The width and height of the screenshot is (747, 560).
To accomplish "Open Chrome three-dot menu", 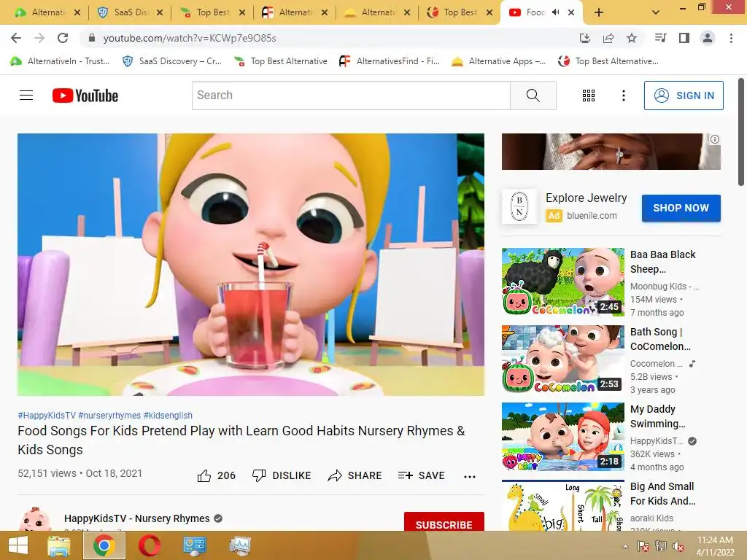I will pos(731,38).
